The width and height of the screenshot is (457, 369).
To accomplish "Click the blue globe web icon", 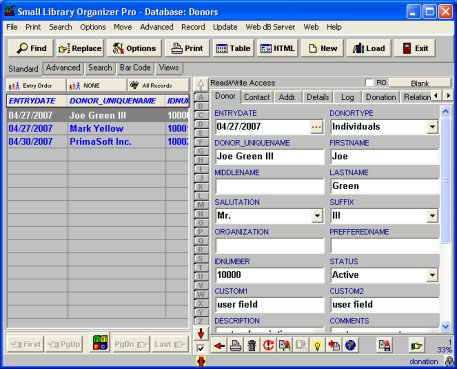I will click(x=350, y=345).
